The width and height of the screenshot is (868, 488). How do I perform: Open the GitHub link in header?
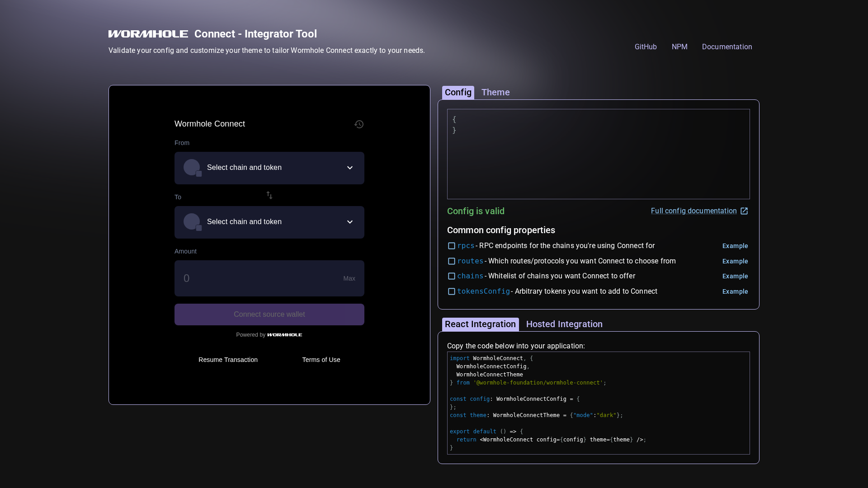pyautogui.click(x=646, y=47)
